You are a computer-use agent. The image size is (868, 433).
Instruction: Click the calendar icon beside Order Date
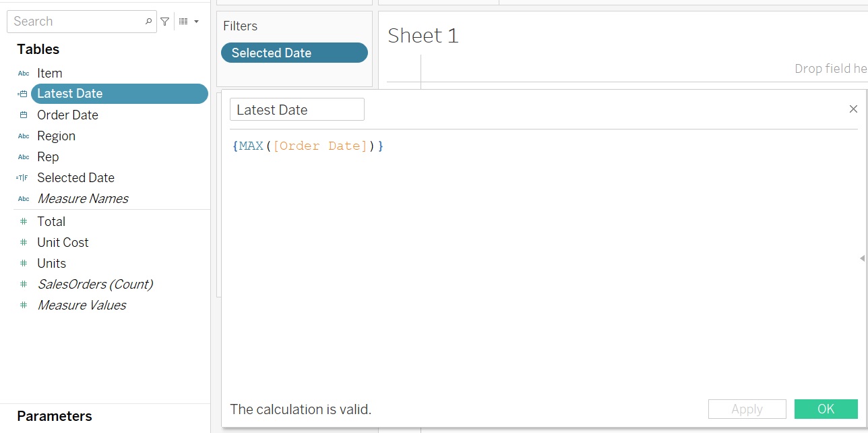24,115
